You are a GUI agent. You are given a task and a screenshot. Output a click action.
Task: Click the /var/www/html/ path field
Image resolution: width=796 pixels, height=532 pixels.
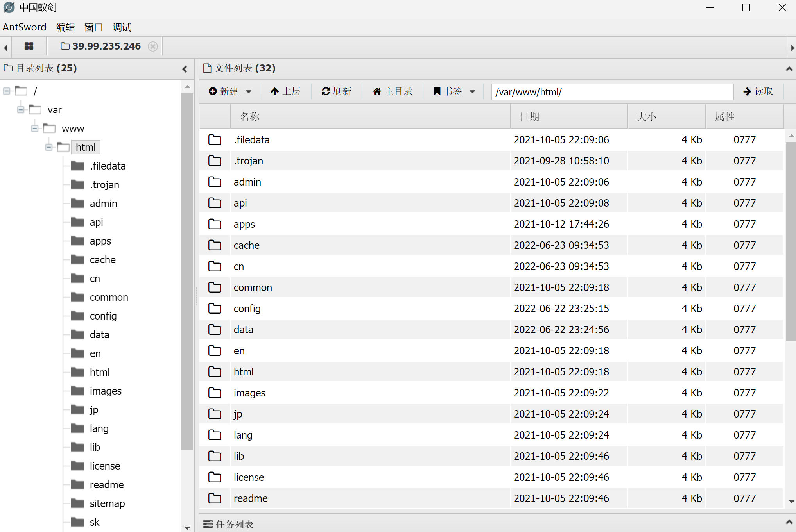[x=612, y=92]
